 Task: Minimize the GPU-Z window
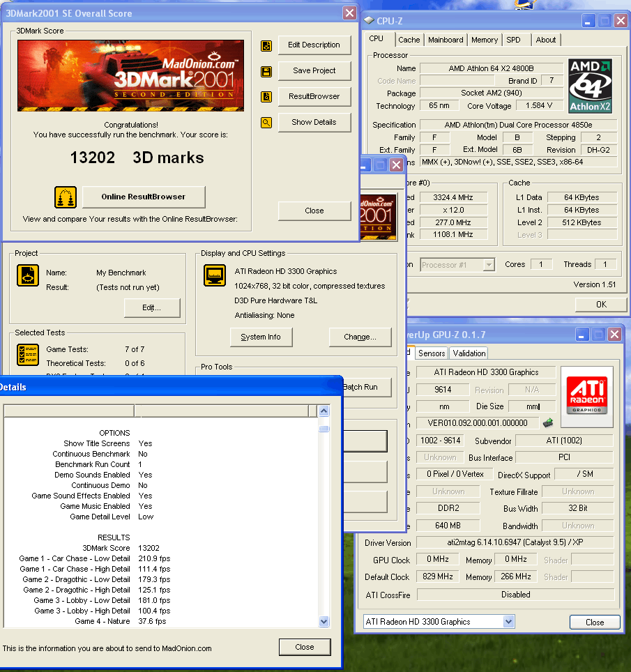coord(581,335)
